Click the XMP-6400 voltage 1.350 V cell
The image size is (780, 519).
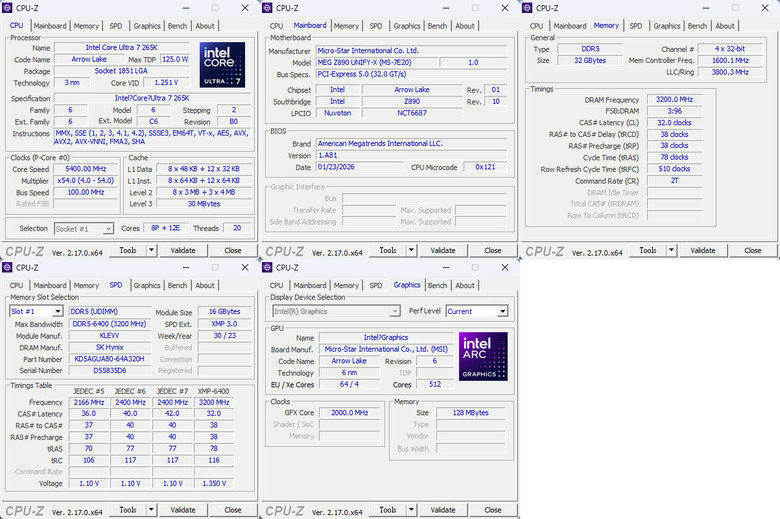click(214, 483)
